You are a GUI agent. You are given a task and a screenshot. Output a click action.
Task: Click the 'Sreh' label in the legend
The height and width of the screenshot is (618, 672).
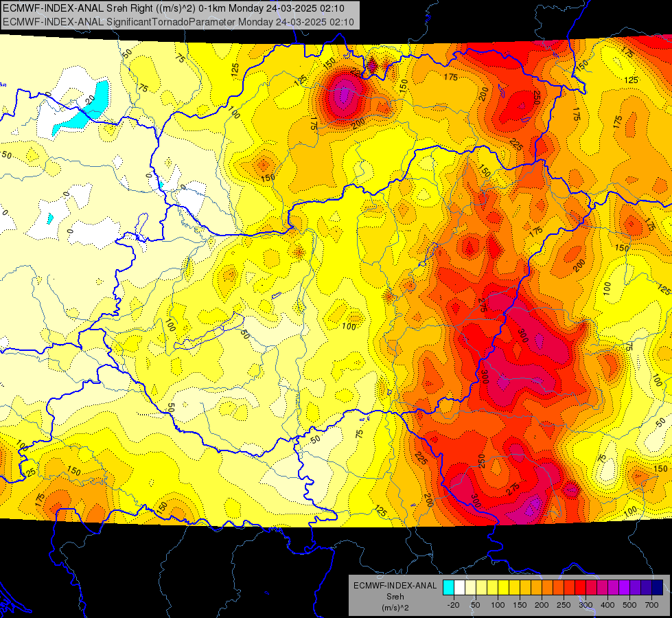click(395, 597)
